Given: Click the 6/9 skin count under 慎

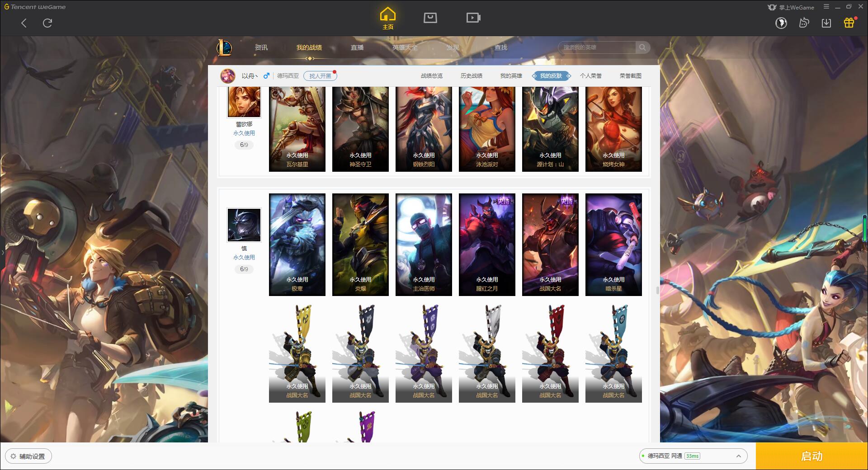Looking at the screenshot, I should coord(244,269).
